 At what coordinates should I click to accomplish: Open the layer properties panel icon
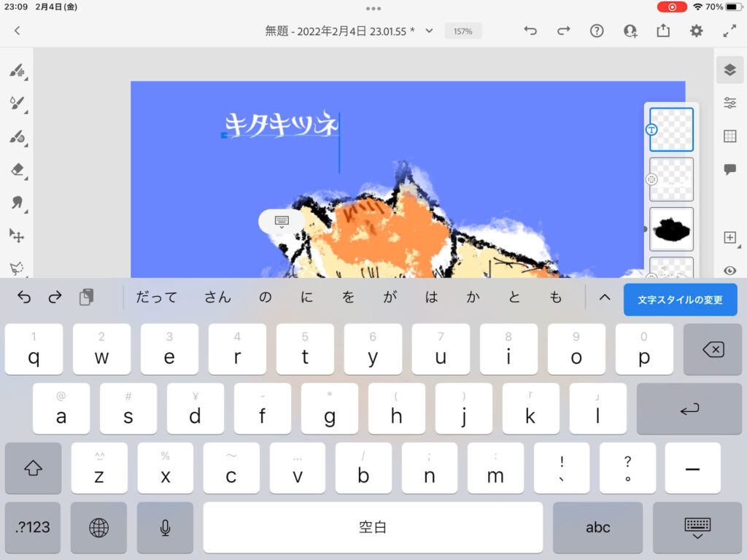pos(729,103)
